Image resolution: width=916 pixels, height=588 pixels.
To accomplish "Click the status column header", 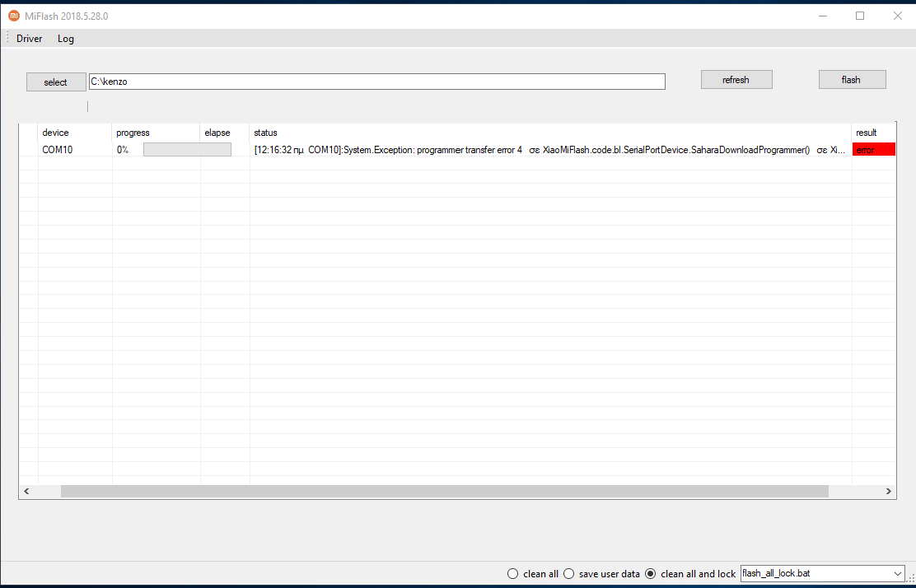I will tap(550, 133).
